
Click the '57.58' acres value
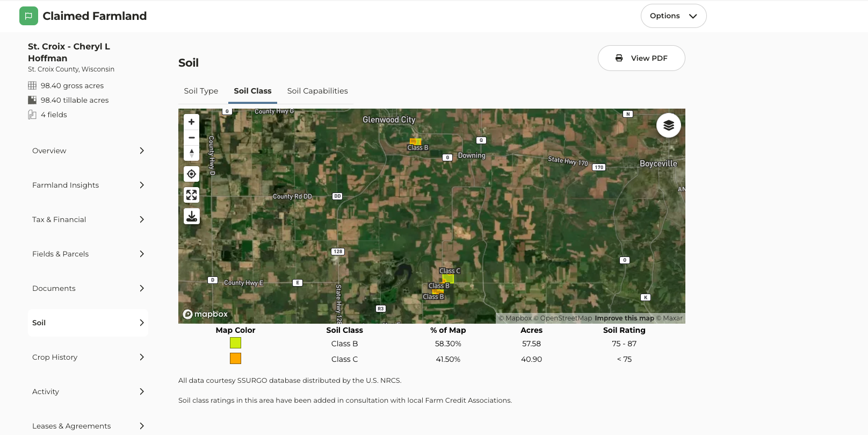click(x=531, y=344)
